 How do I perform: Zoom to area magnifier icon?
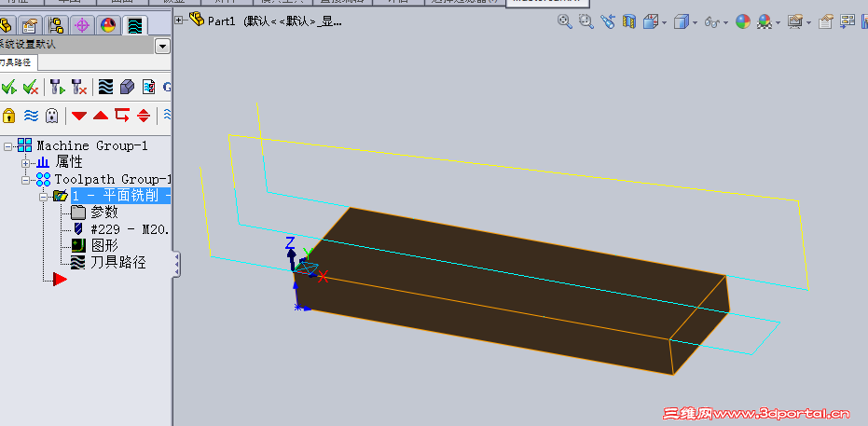586,21
